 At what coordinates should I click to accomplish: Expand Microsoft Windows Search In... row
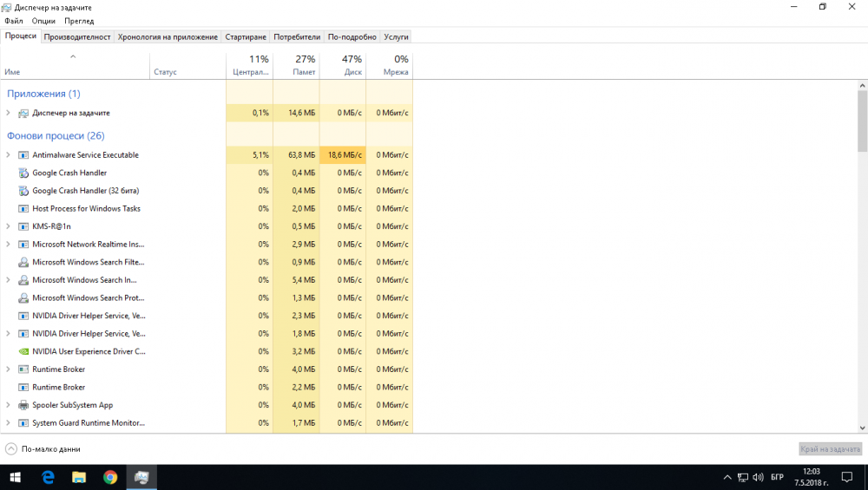coord(8,280)
